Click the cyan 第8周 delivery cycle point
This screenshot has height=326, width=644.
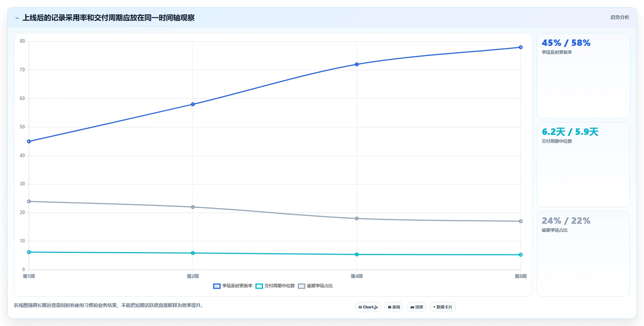(x=521, y=255)
